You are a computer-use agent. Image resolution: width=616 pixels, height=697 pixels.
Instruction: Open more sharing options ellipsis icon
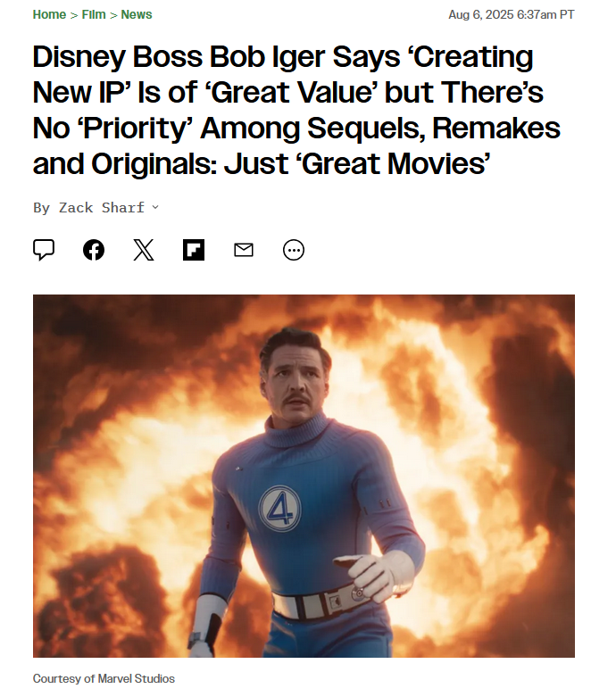(294, 250)
